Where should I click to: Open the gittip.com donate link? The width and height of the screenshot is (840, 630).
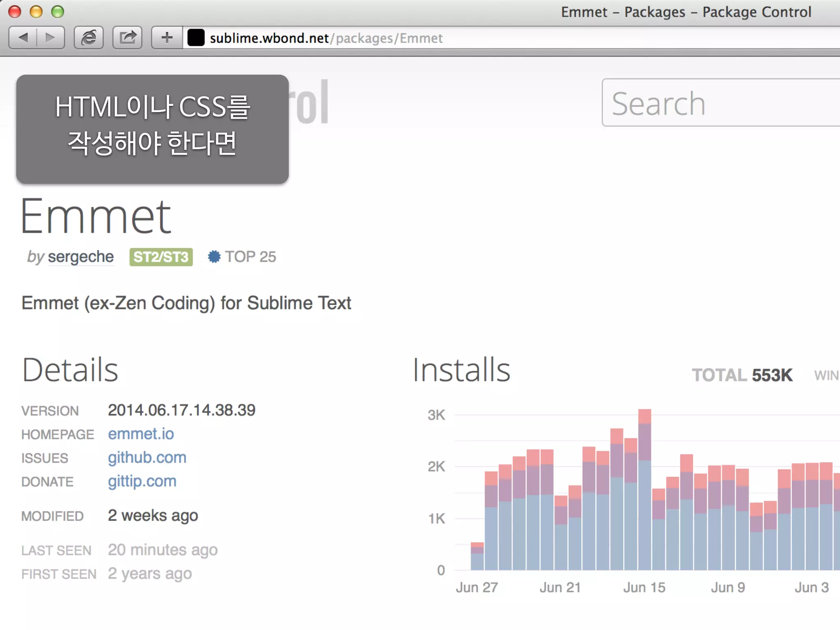click(x=142, y=481)
